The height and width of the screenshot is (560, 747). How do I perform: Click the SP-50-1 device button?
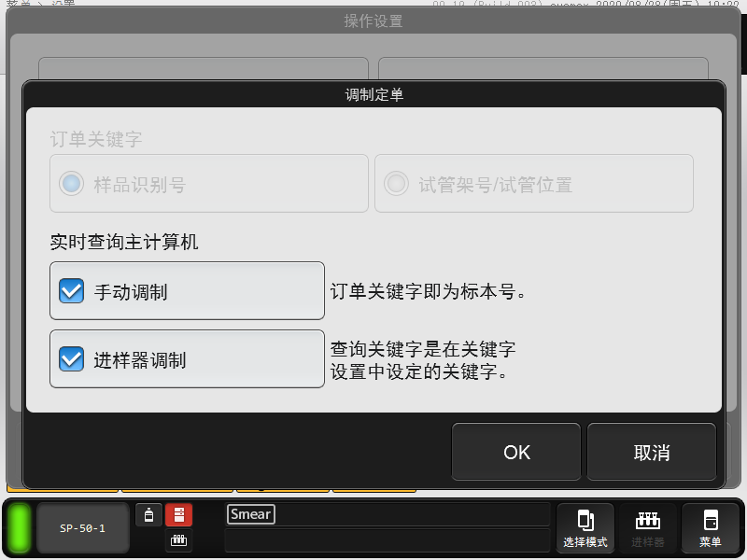(82, 528)
